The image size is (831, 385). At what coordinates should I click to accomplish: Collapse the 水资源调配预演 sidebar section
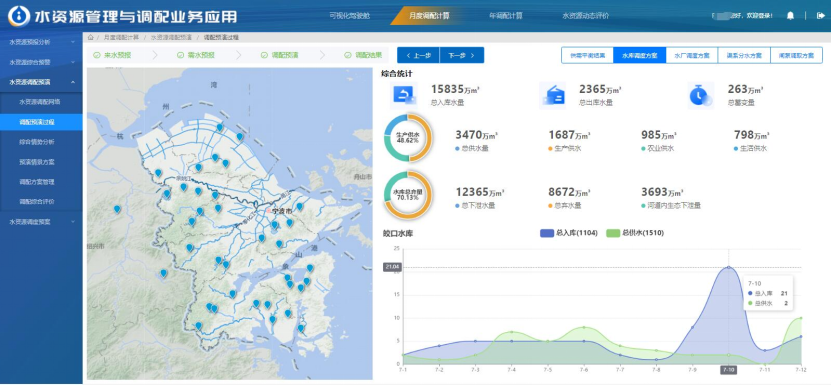(x=41, y=82)
